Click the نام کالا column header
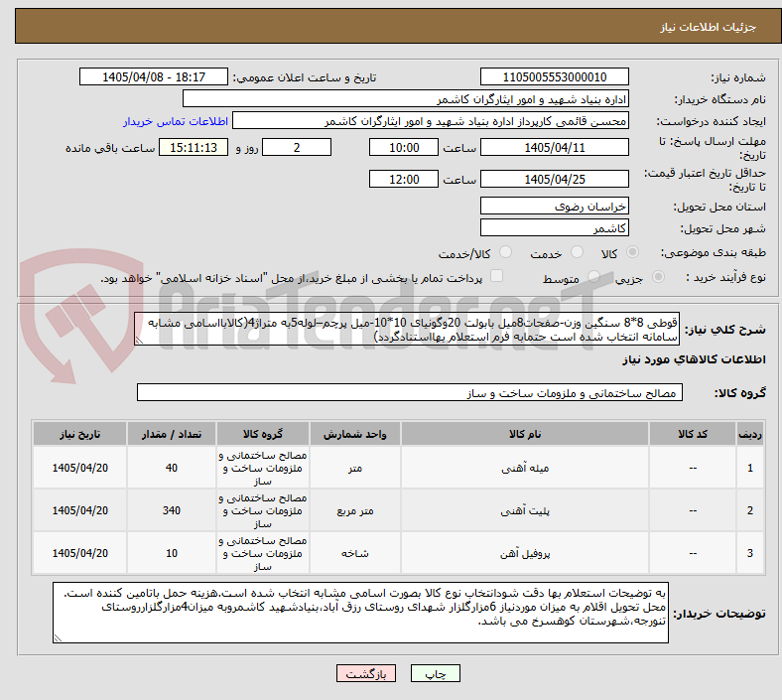Screen dimensions: 782x700 pyautogui.click(x=525, y=434)
